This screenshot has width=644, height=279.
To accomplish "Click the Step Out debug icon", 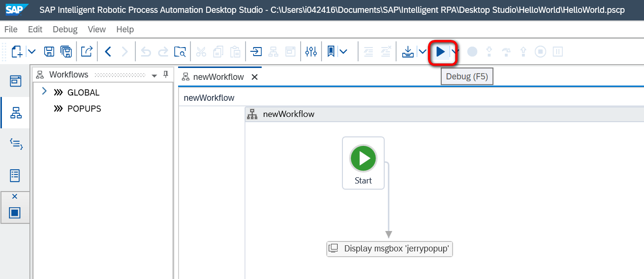I will click(x=523, y=51).
